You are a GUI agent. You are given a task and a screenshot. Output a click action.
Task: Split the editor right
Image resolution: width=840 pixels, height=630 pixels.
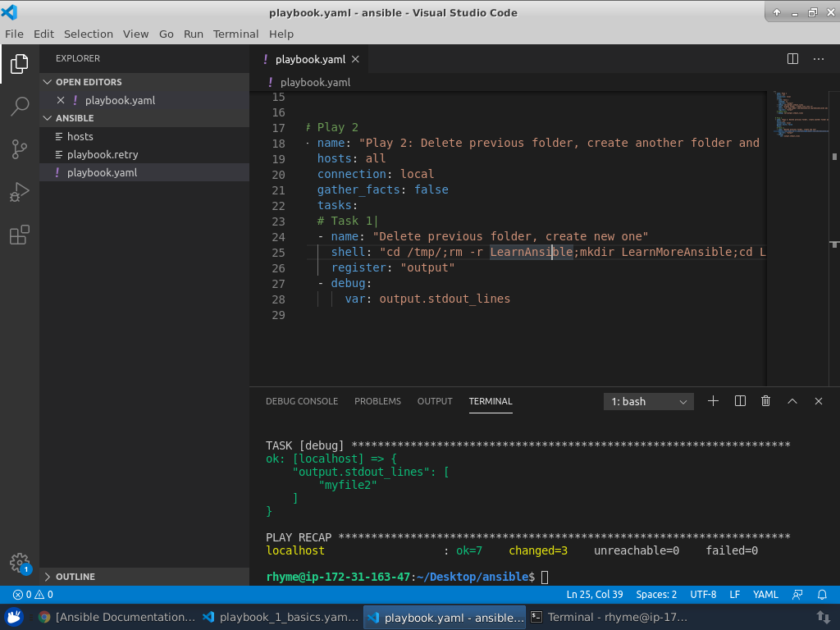point(792,59)
